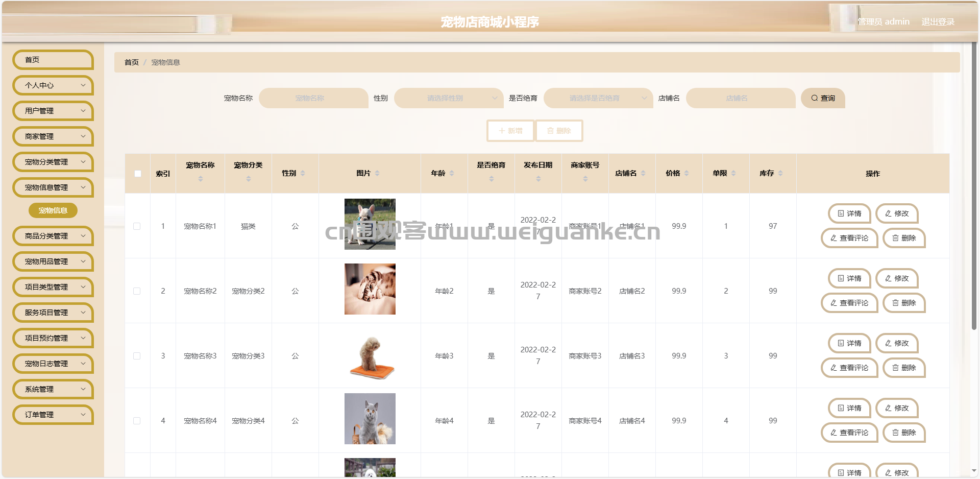The width and height of the screenshot is (980, 479).
Task: View comments 查看评论 for 宠物名称2
Action: coord(849,303)
